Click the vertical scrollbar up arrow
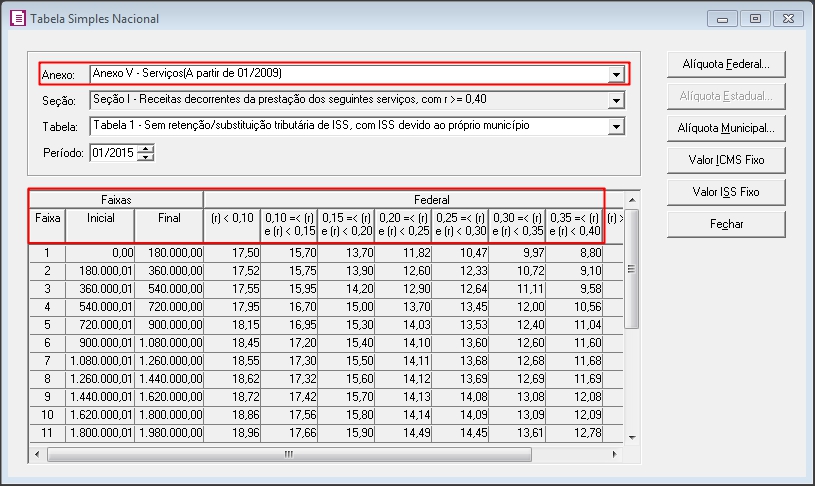This screenshot has width=815, height=486. (x=632, y=200)
